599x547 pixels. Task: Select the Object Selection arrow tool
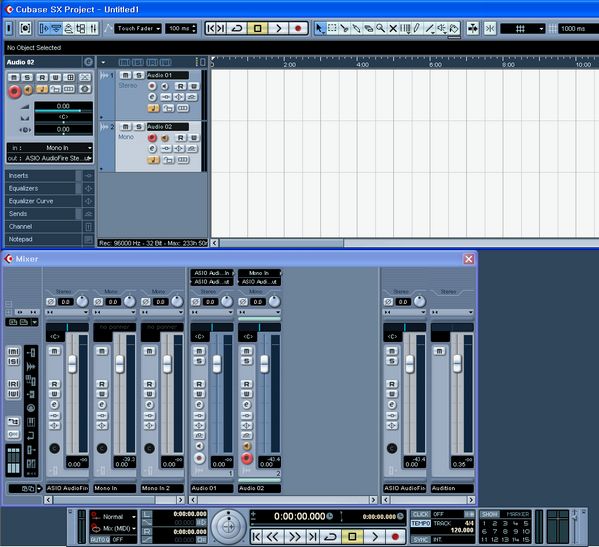coord(320,29)
